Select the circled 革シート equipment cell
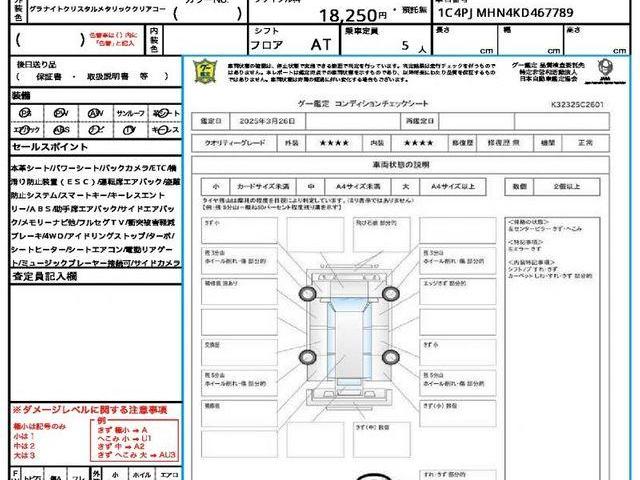The image size is (640, 480). 165,113
